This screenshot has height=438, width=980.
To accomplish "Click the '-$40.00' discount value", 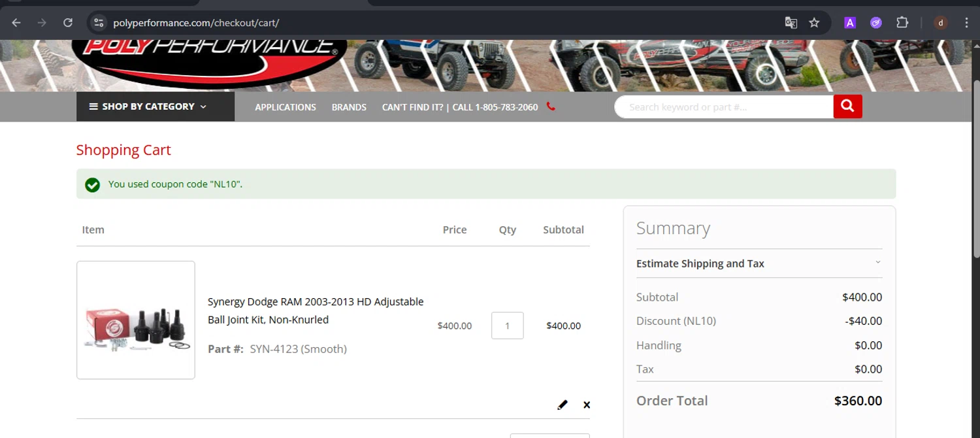I will coord(863,321).
